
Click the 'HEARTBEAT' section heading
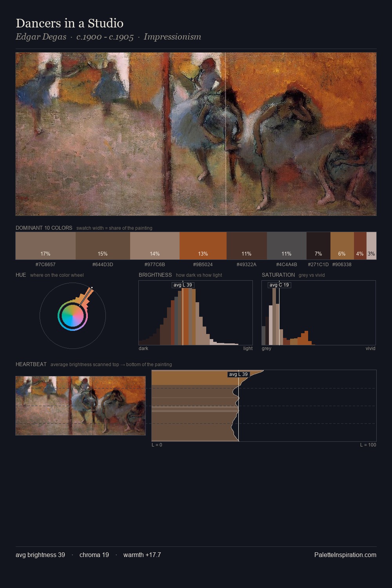point(31,364)
